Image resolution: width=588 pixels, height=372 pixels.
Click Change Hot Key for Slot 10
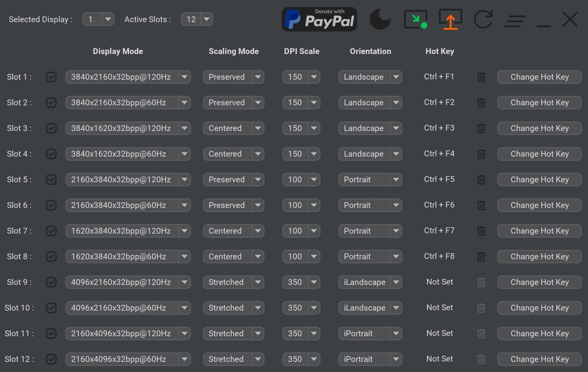pos(539,308)
